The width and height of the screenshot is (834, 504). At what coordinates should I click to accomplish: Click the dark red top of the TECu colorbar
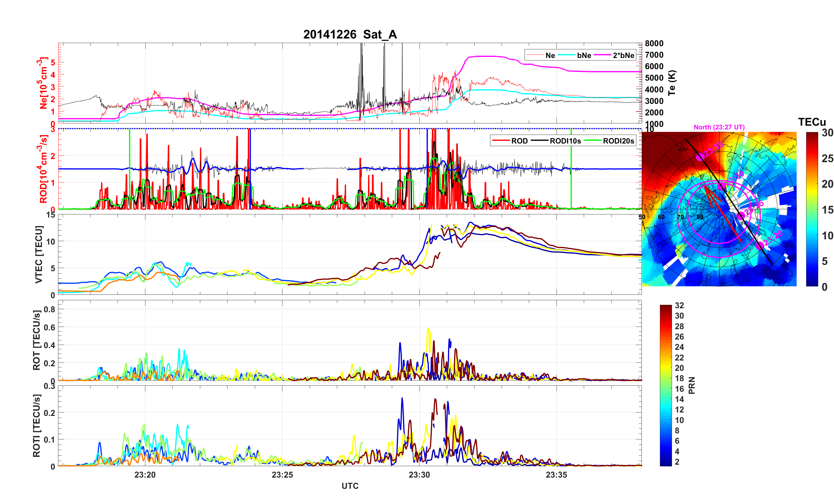pos(812,134)
